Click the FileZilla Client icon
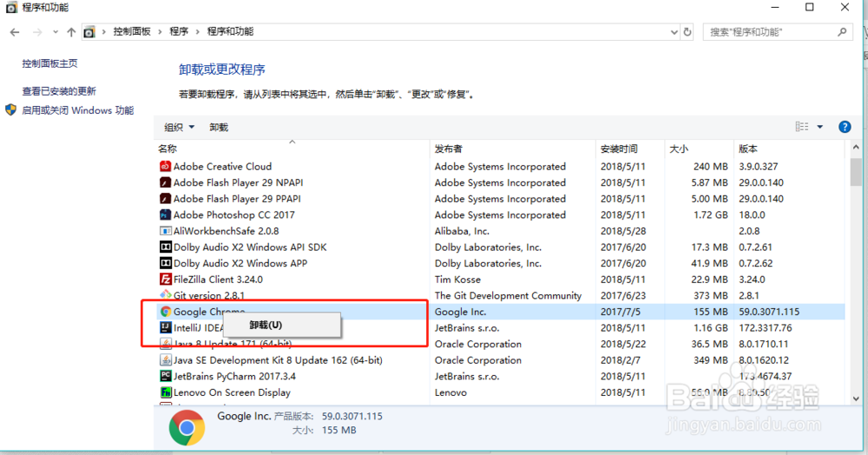 pos(165,279)
